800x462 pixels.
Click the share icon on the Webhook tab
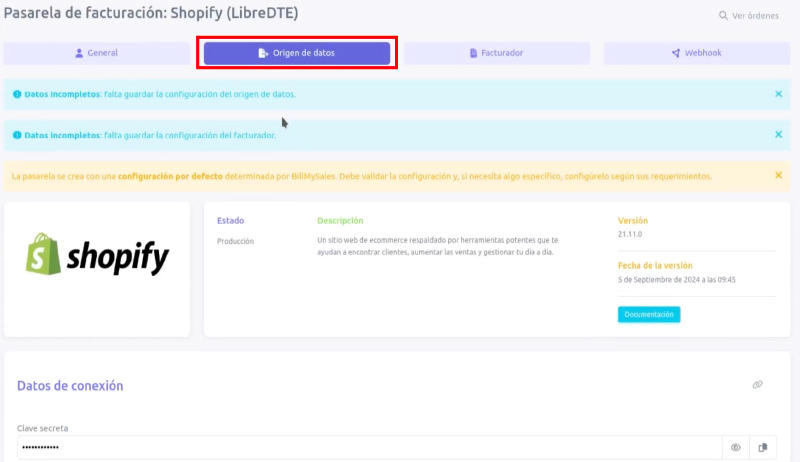point(676,53)
